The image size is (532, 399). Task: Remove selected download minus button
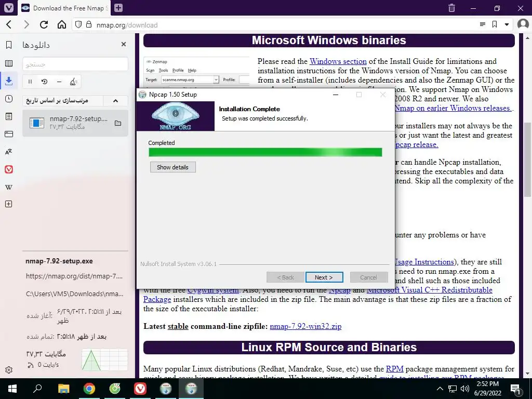(59, 82)
